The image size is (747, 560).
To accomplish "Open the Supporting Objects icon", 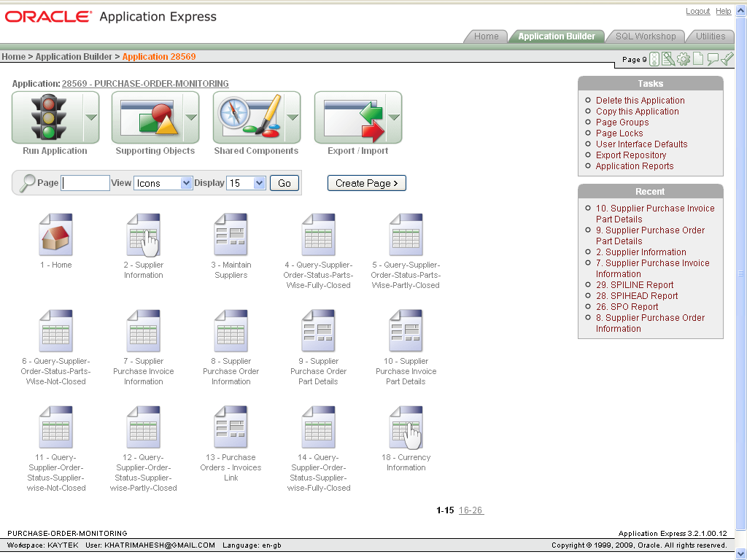I will tap(150, 117).
